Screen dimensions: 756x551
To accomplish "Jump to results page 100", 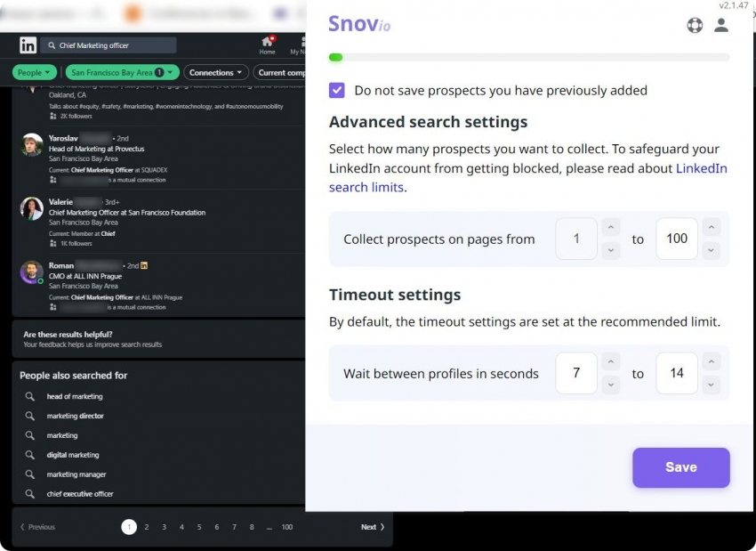I will coord(287,527).
